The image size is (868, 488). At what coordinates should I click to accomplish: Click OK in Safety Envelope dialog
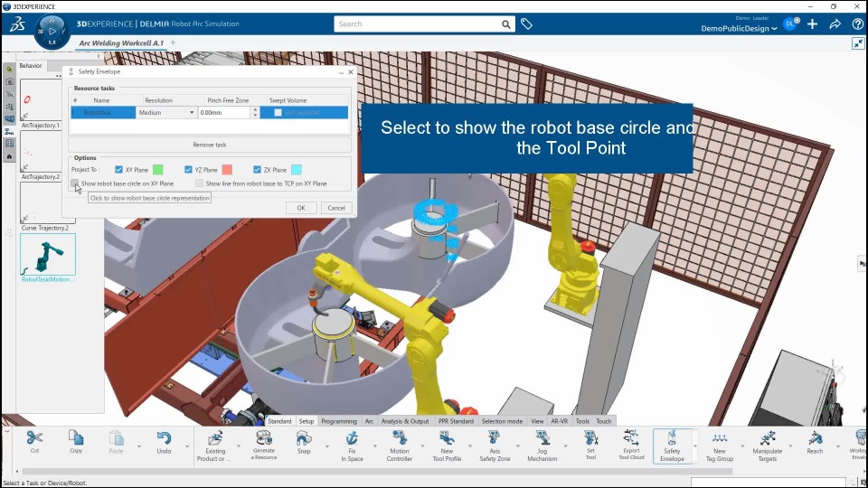click(301, 208)
